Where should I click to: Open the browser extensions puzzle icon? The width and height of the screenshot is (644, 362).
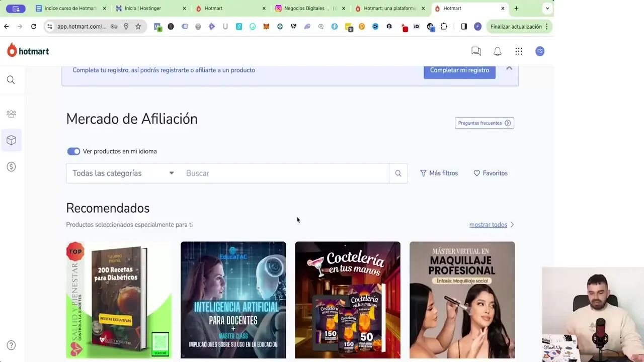tap(444, 27)
